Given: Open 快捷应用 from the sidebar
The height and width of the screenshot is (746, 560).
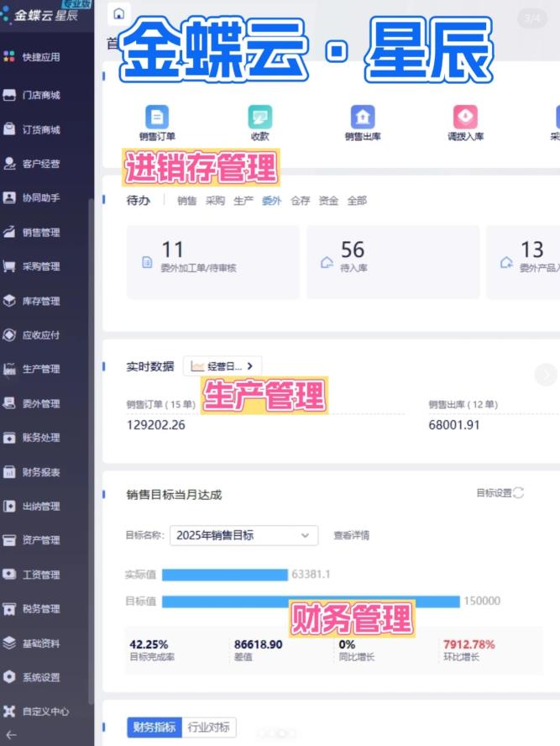Looking at the screenshot, I should point(40,57).
